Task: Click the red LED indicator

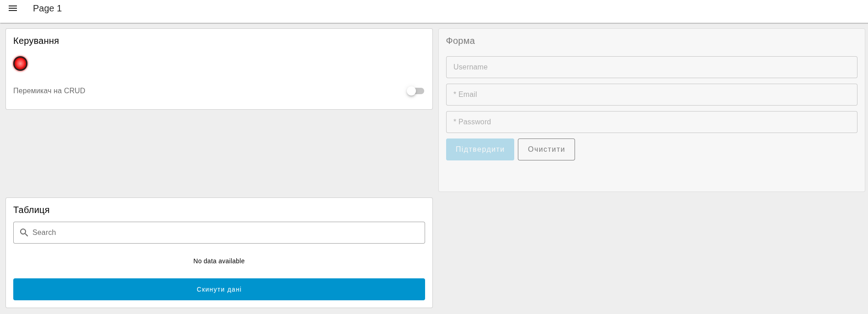Action: (x=21, y=64)
